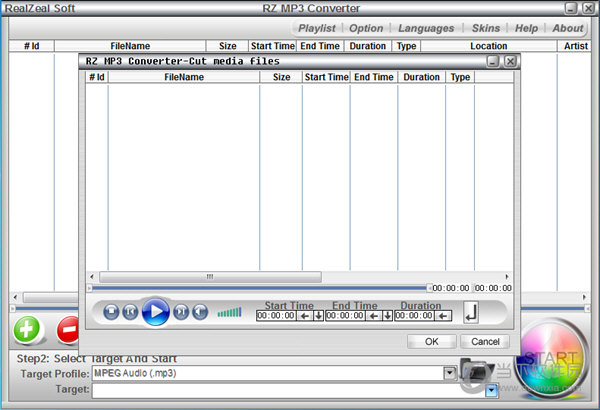Open the Skins menu

tap(486, 28)
